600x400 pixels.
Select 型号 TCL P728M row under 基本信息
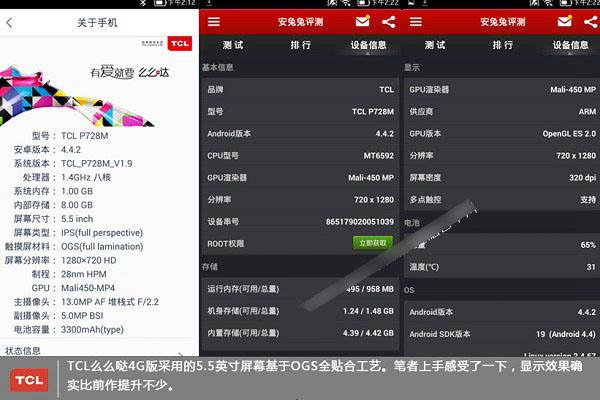tap(300, 112)
